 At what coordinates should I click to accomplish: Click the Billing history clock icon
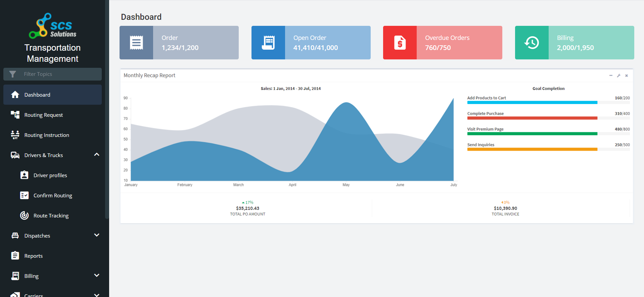pos(532,43)
